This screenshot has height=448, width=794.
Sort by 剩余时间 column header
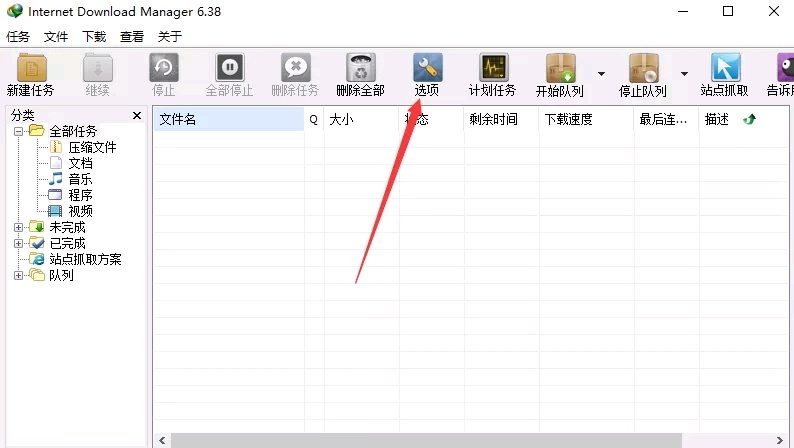click(501, 119)
